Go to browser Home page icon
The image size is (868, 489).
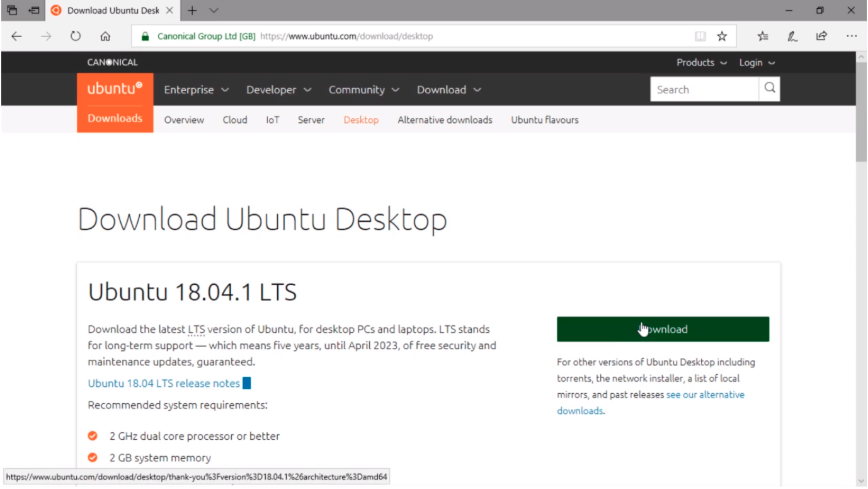click(x=105, y=36)
